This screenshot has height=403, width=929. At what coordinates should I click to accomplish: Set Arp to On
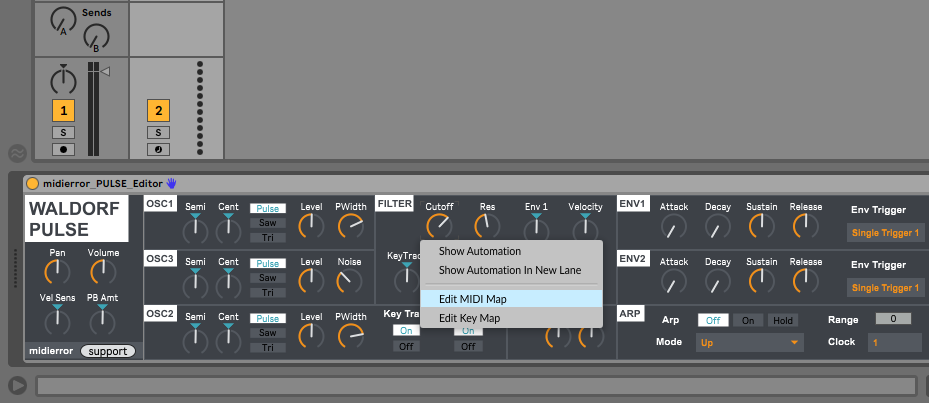(x=748, y=321)
